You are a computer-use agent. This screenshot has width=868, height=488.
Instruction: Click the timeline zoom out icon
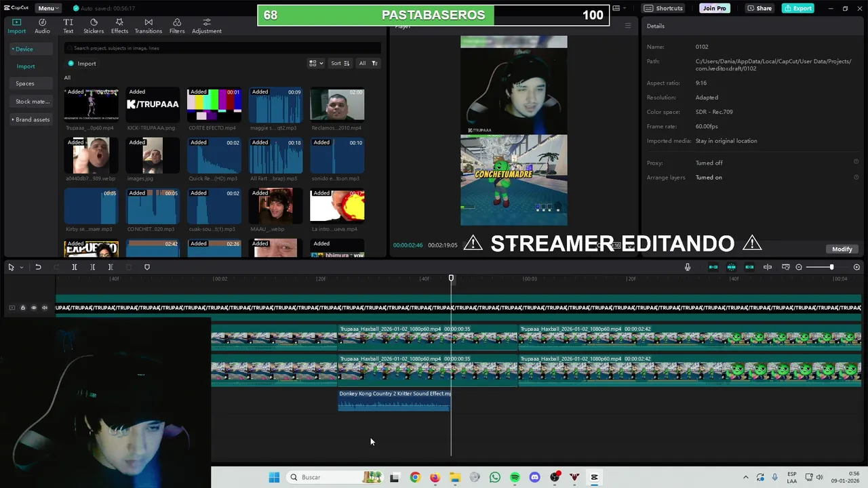pyautogui.click(x=799, y=267)
